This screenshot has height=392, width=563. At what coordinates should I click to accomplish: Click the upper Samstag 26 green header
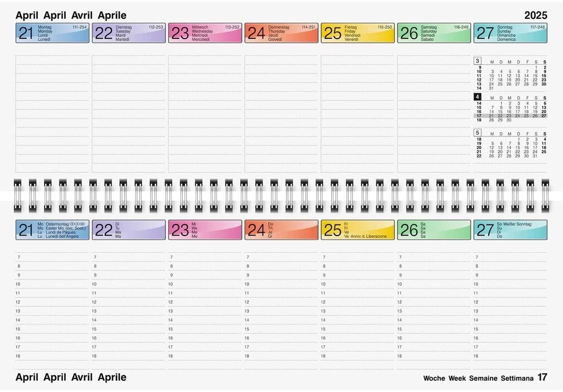434,33
